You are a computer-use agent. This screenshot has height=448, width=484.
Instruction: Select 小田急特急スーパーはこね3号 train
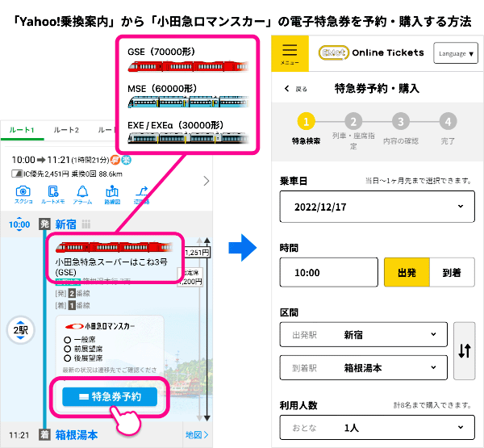pyautogui.click(x=115, y=258)
